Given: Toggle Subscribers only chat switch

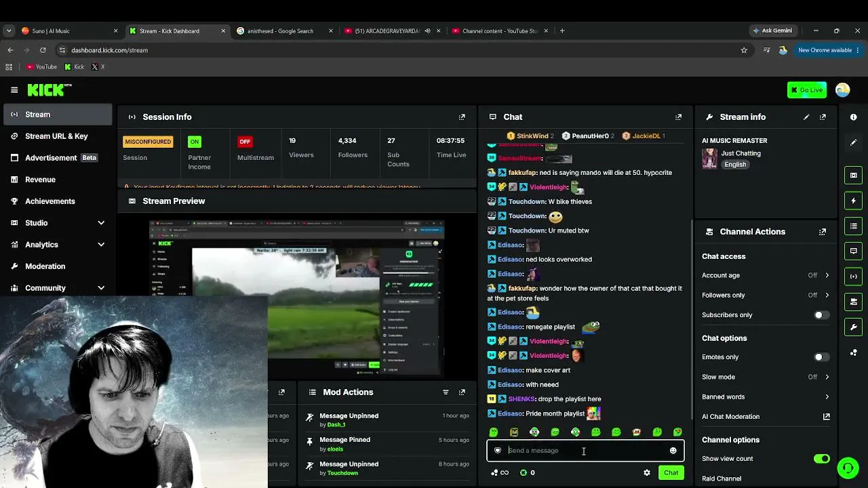Looking at the screenshot, I should tap(821, 314).
